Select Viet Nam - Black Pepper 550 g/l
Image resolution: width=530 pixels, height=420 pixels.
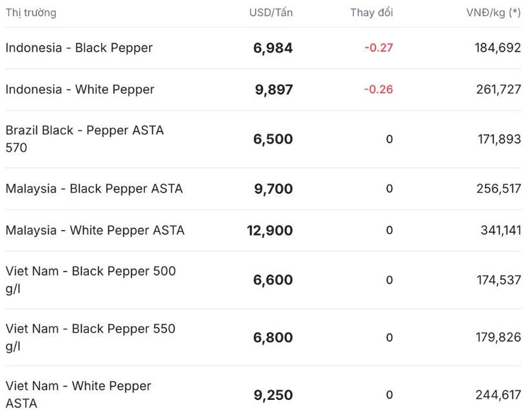coord(90,337)
